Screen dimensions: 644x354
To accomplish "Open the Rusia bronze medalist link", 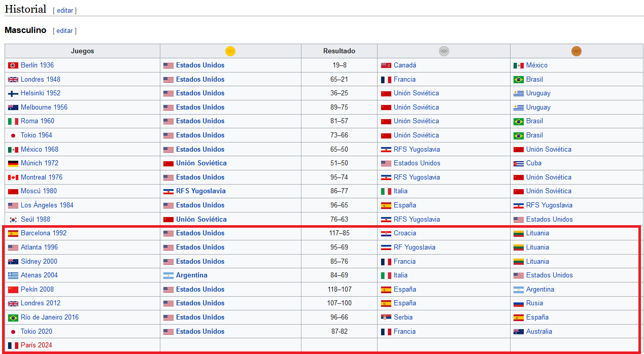I will [535, 303].
